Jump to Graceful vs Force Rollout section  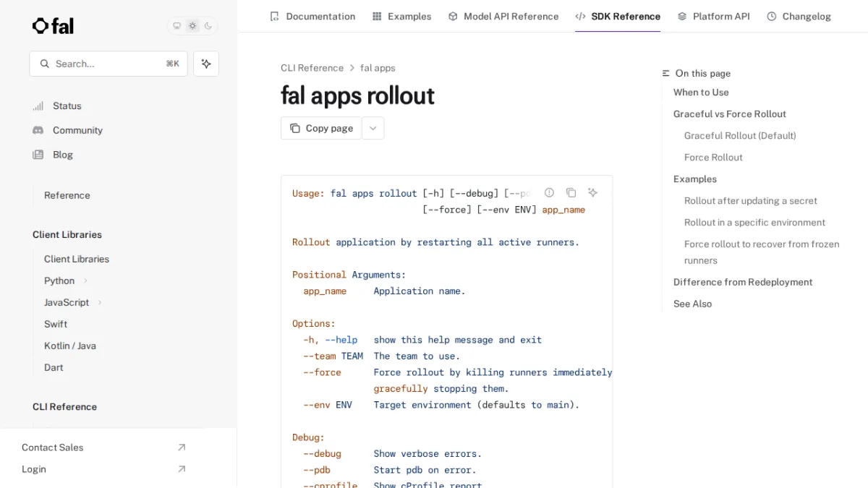tap(730, 114)
